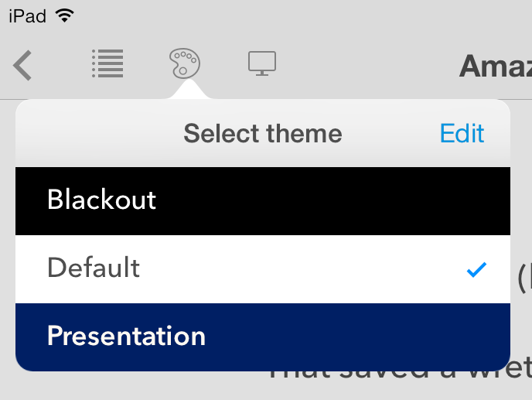Tap the parenthesis text right of popover

pyautogui.click(x=523, y=277)
